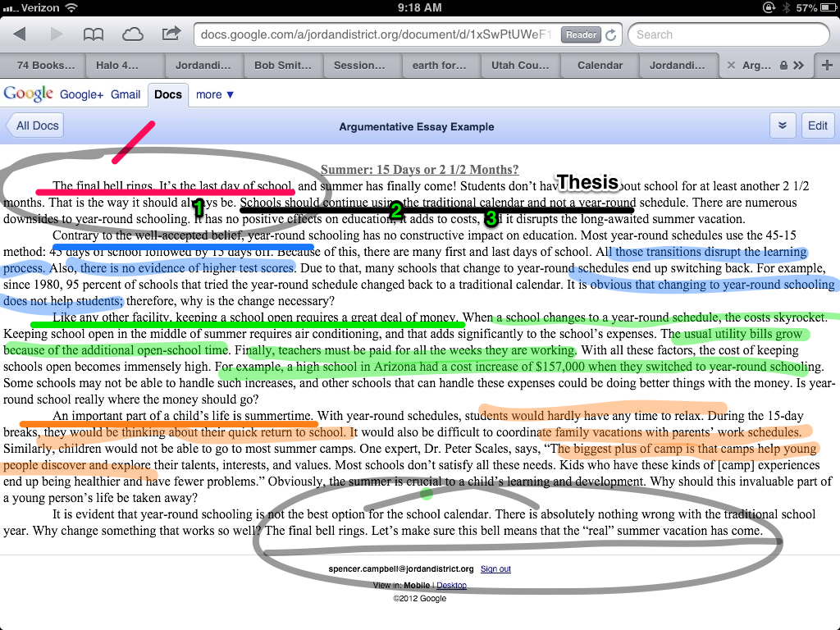
Task: Click the Argumentative Essay Example title
Action: point(417,127)
